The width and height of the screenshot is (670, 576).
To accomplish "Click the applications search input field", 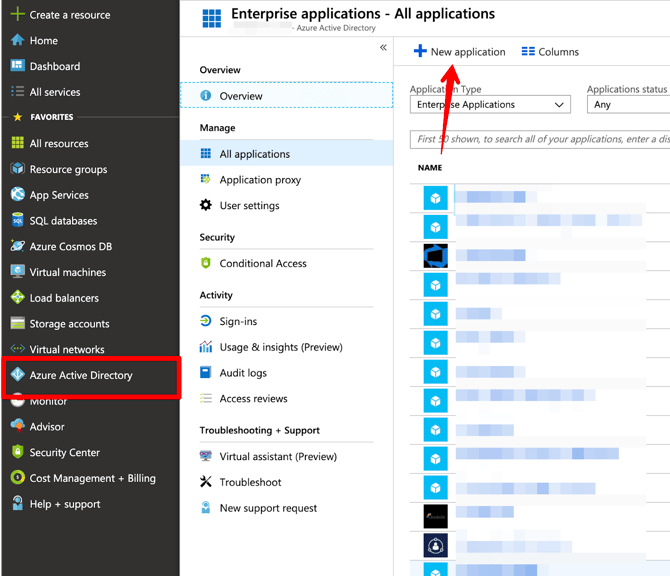I will point(540,140).
